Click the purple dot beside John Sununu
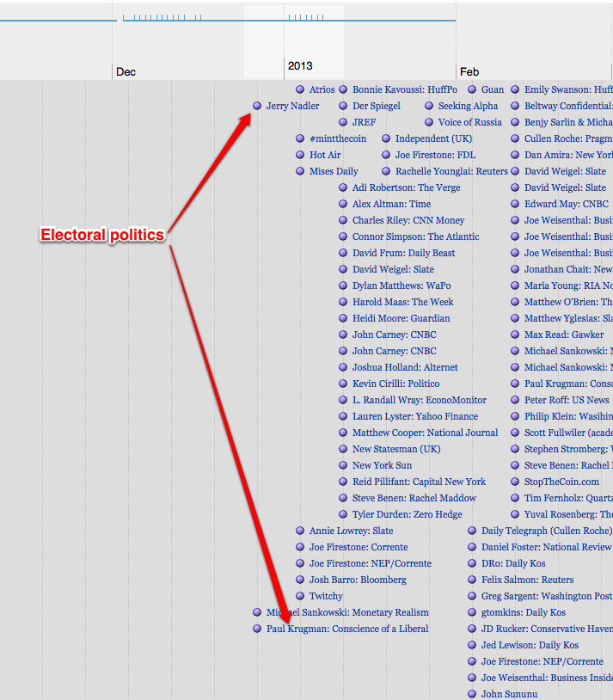This screenshot has height=700, width=613. coord(472,695)
